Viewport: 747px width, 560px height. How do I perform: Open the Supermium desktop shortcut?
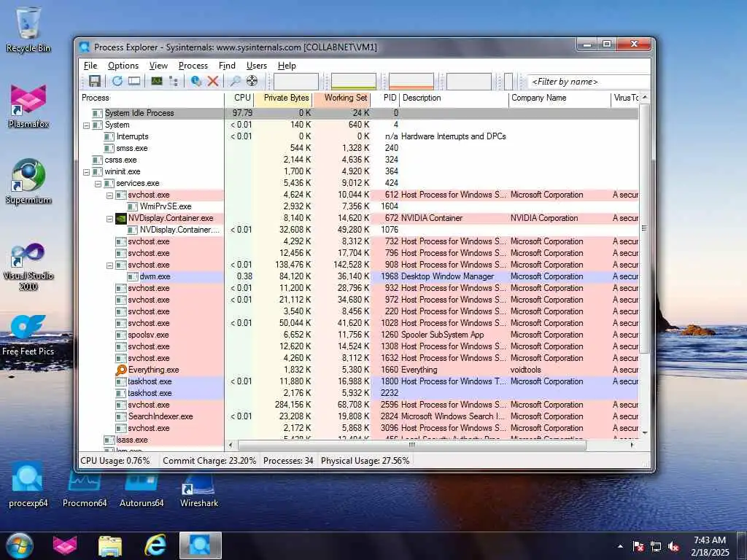pyautogui.click(x=28, y=182)
